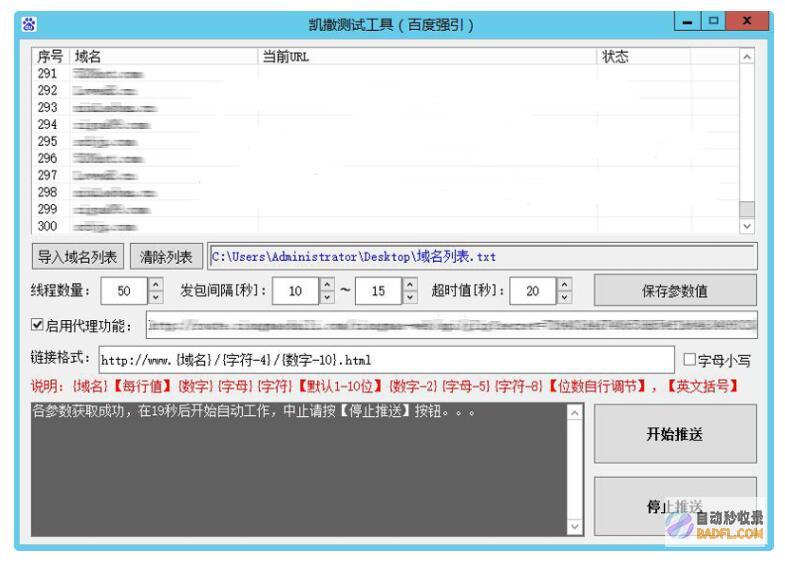The image size is (785, 567).
Task: Click the 序号 column header
Action: click(50, 57)
